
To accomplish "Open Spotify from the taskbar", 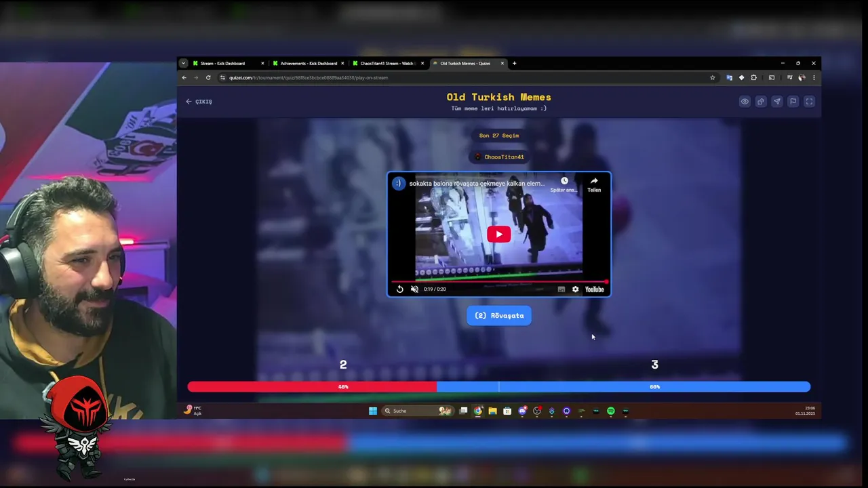I will pos(610,411).
